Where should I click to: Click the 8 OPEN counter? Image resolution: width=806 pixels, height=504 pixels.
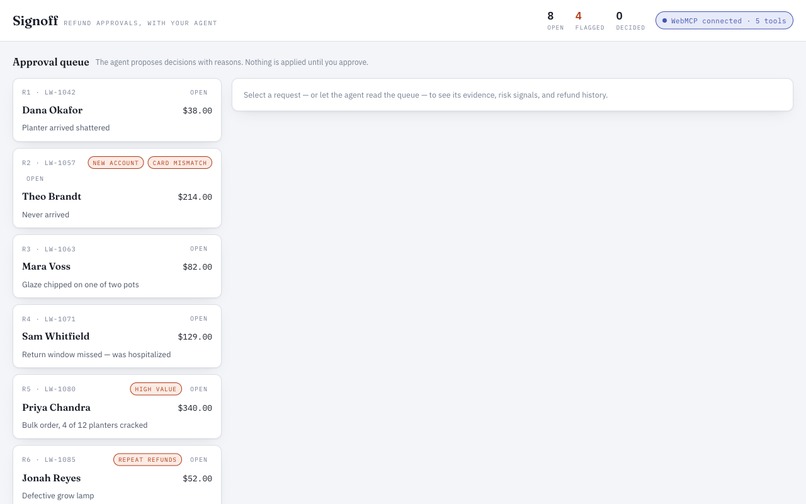(x=555, y=21)
